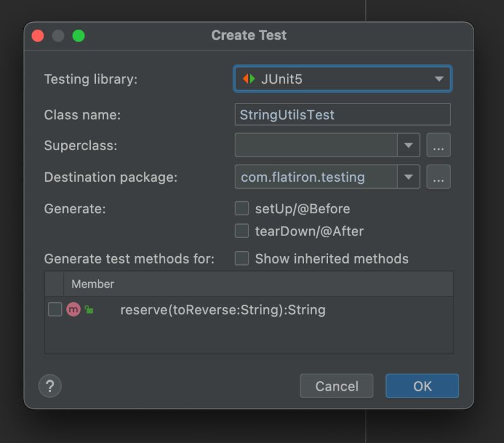Viewport: 504px width, 443px height.
Task: Click the Testing library label
Action: coord(91,79)
